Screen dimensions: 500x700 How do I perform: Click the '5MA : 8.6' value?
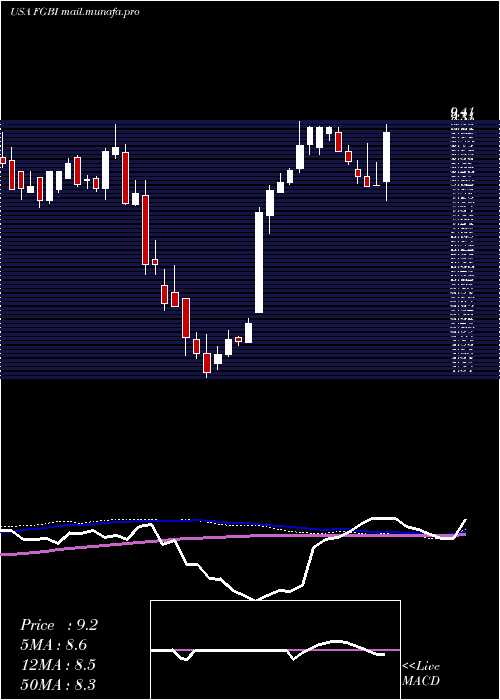point(54,645)
